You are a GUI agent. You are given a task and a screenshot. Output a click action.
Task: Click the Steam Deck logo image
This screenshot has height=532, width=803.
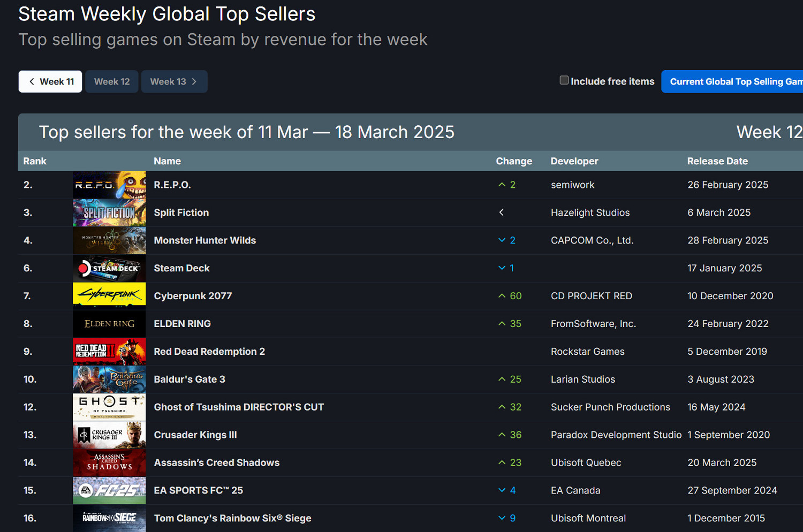(x=109, y=269)
